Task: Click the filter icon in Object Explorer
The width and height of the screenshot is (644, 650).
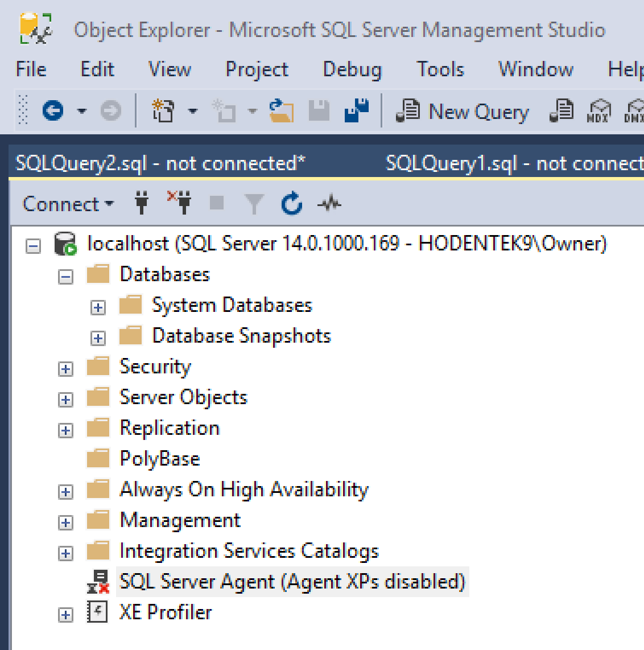Action: (x=254, y=203)
